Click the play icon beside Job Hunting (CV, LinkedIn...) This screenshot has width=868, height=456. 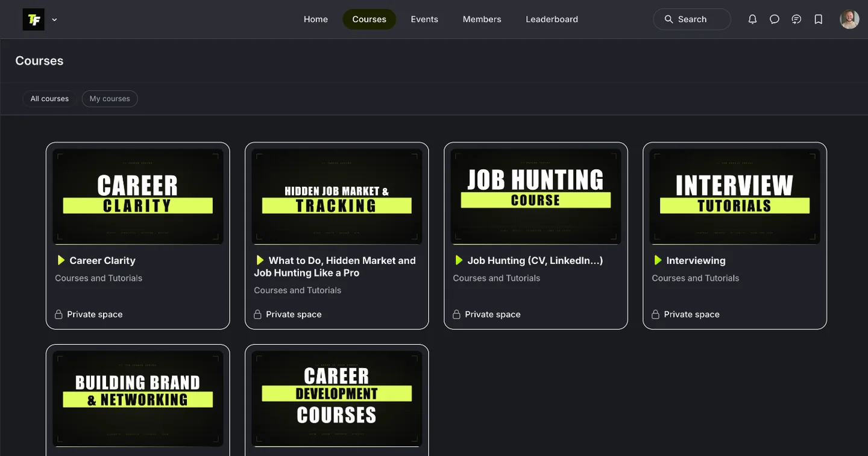459,260
